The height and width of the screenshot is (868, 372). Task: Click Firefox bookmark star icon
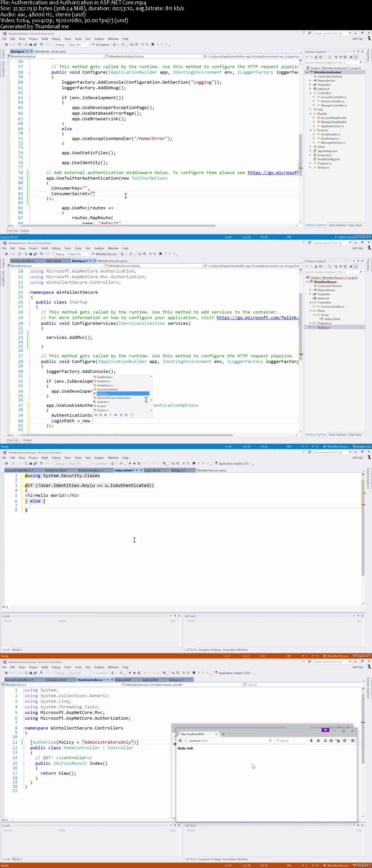325,740
